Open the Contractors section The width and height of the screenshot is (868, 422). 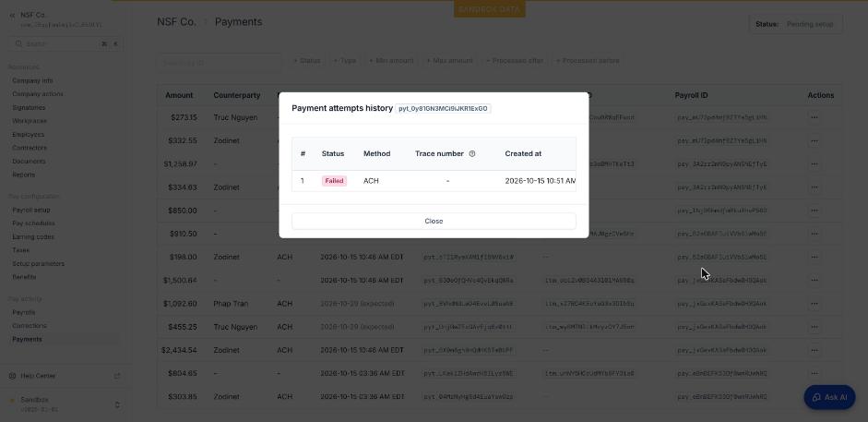pyautogui.click(x=29, y=148)
